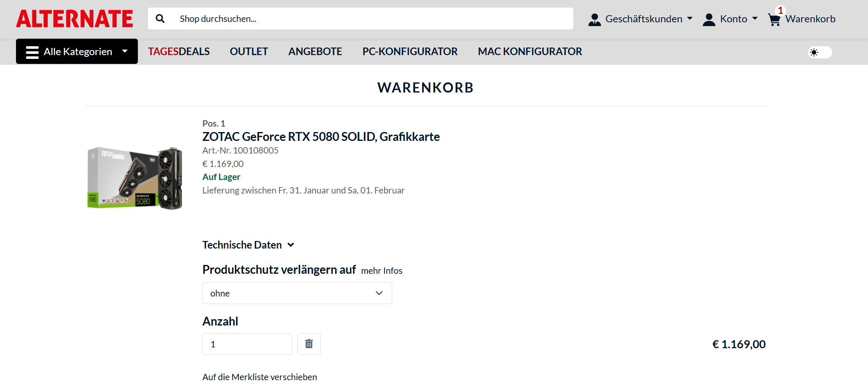868x389 pixels.
Task: Click the Shop durchsuchen search field
Action: pos(361,19)
